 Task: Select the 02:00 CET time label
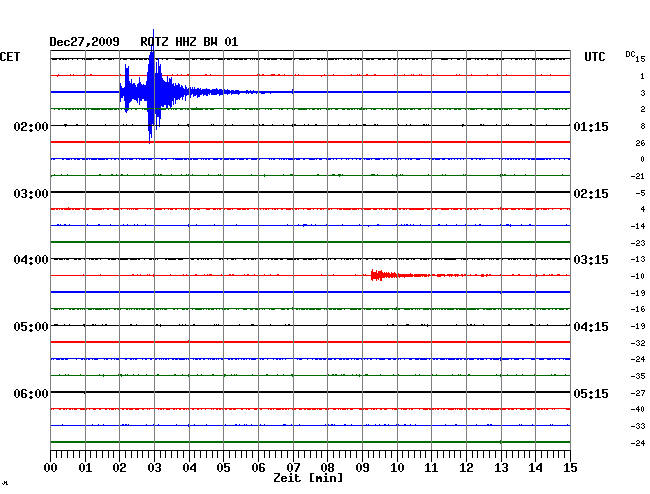[31, 126]
